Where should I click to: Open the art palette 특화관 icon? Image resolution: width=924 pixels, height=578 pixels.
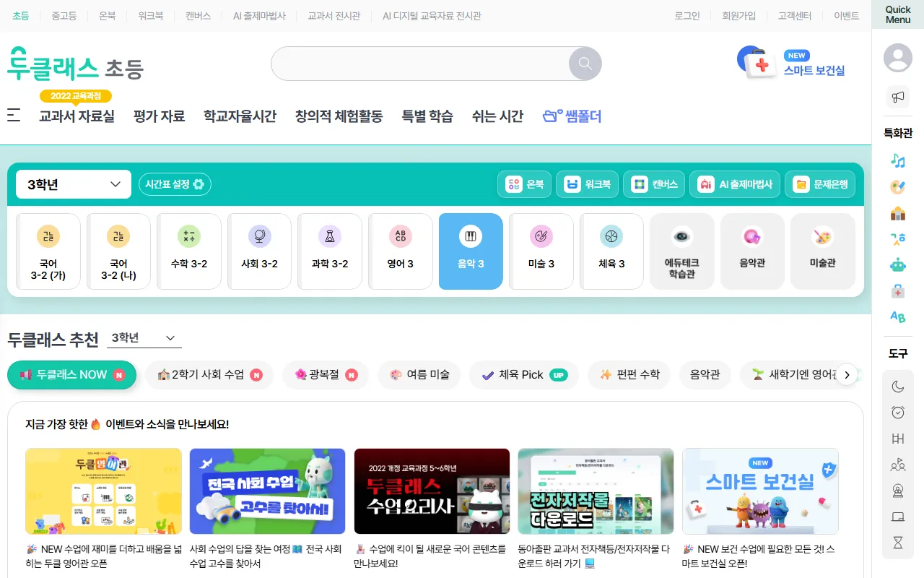tap(898, 186)
